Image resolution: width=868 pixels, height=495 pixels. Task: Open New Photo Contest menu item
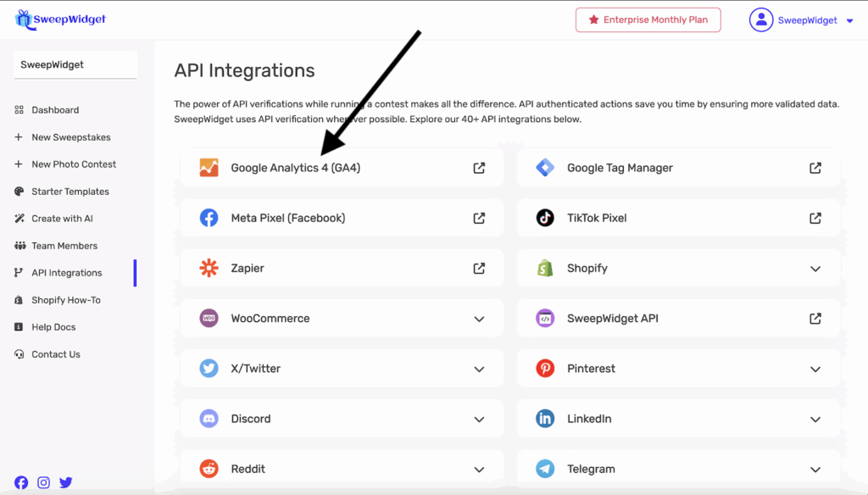[74, 164]
